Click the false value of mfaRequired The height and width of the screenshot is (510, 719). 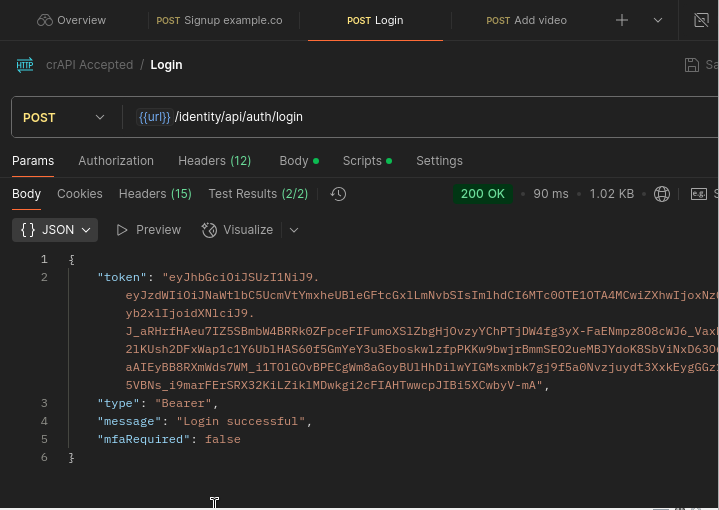pyautogui.click(x=222, y=439)
